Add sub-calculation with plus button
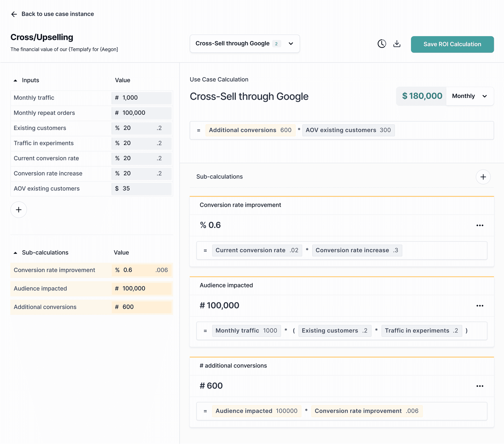The height and width of the screenshot is (444, 504). (x=483, y=177)
